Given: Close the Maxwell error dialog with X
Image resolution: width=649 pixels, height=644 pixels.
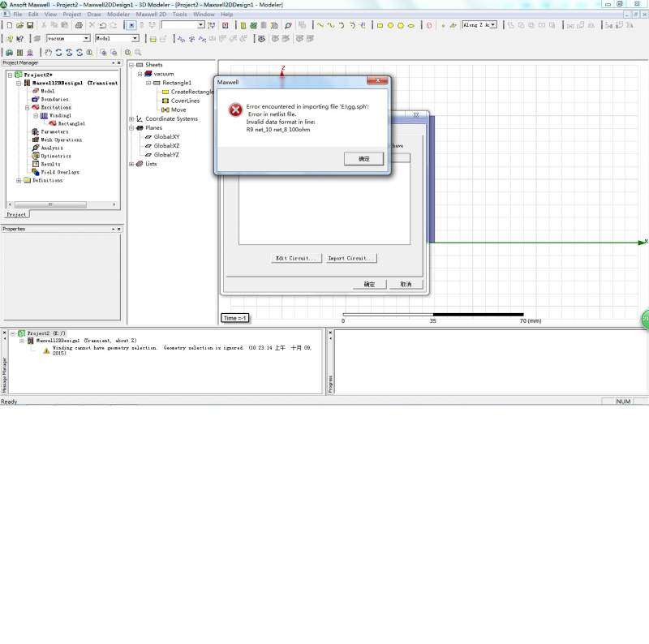Looking at the screenshot, I should pos(377,81).
